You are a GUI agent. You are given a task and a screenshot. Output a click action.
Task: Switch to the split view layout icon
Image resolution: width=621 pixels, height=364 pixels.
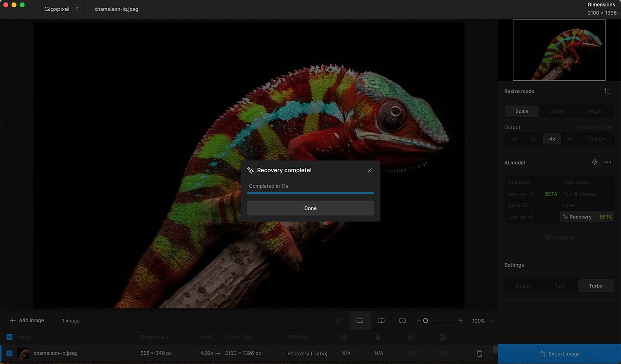[x=381, y=321]
